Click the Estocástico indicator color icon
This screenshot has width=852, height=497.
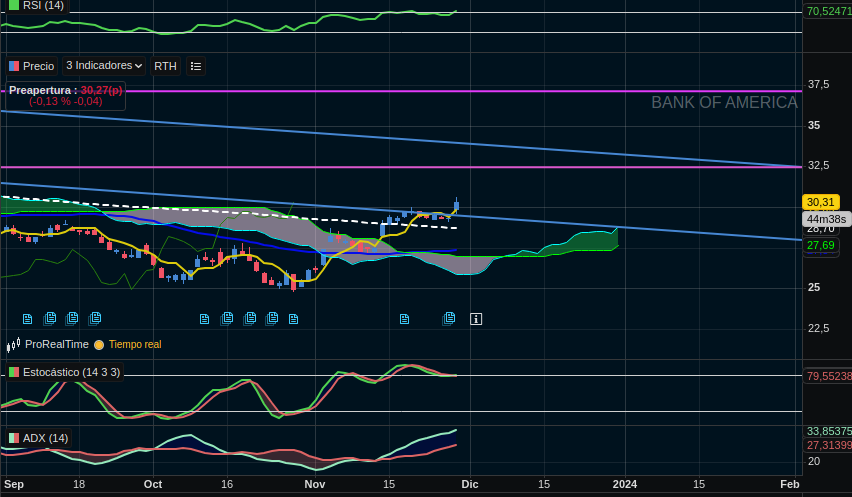[x=14, y=372]
